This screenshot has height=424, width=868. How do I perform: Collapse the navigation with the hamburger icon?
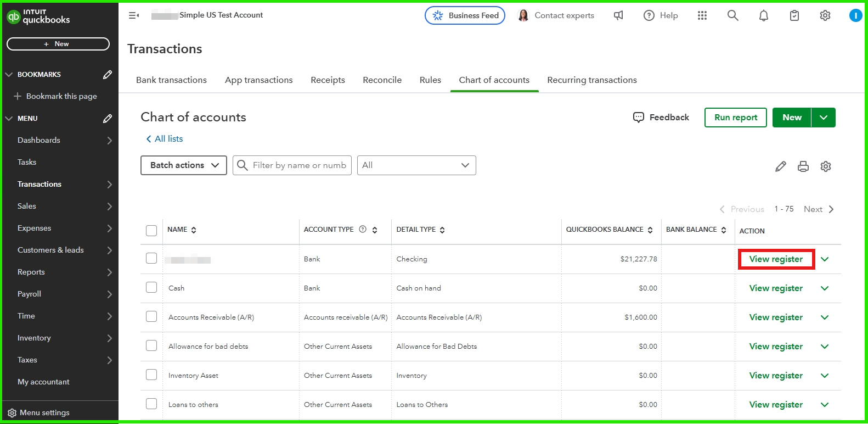coord(134,15)
